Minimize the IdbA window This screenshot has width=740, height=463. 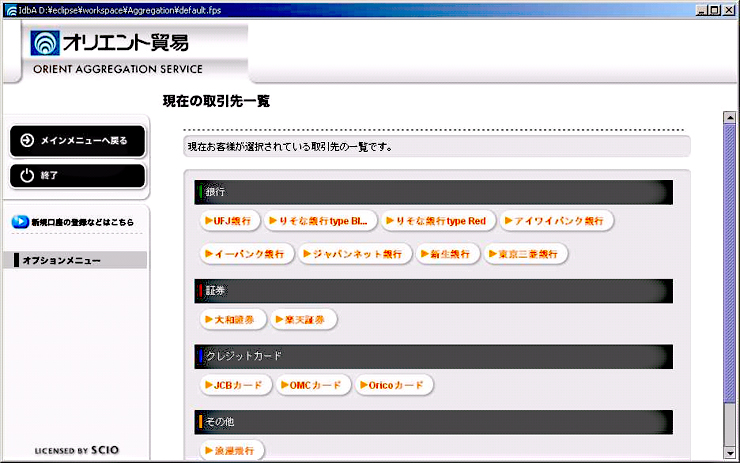coord(702,10)
